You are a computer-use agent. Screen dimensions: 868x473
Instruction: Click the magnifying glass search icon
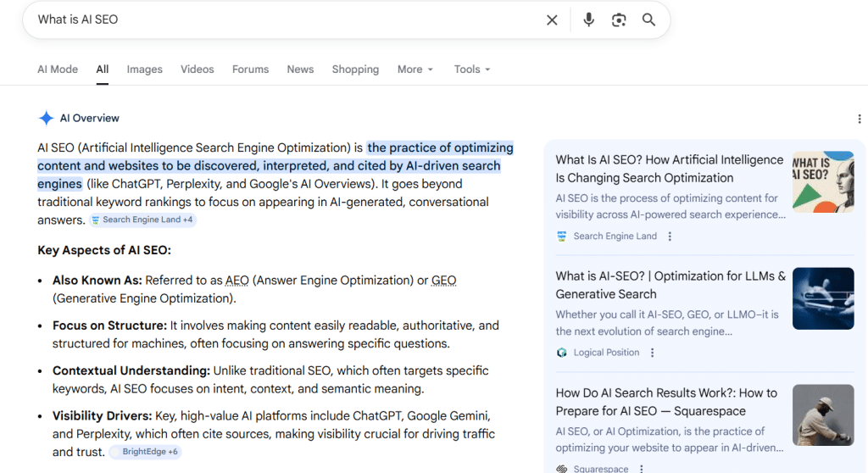(x=648, y=20)
